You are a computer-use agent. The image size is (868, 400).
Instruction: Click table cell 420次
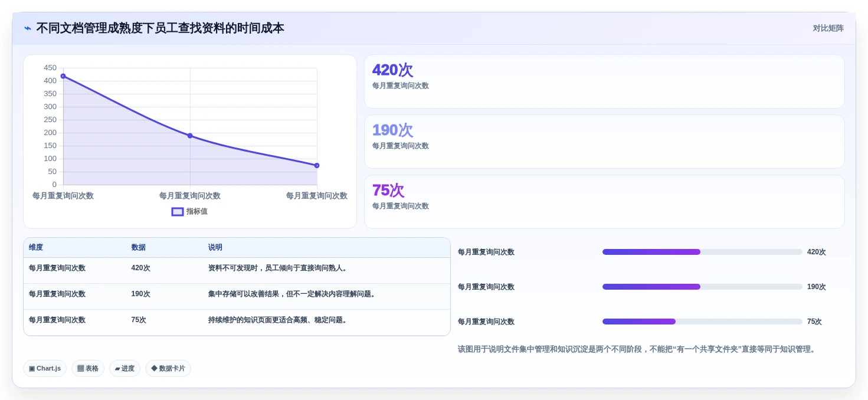click(141, 268)
